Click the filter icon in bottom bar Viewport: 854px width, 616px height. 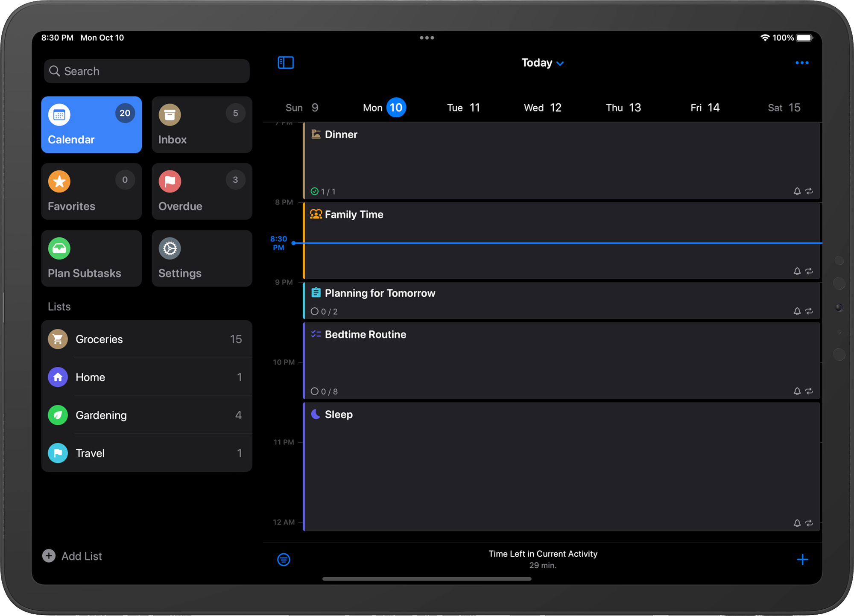(x=284, y=559)
